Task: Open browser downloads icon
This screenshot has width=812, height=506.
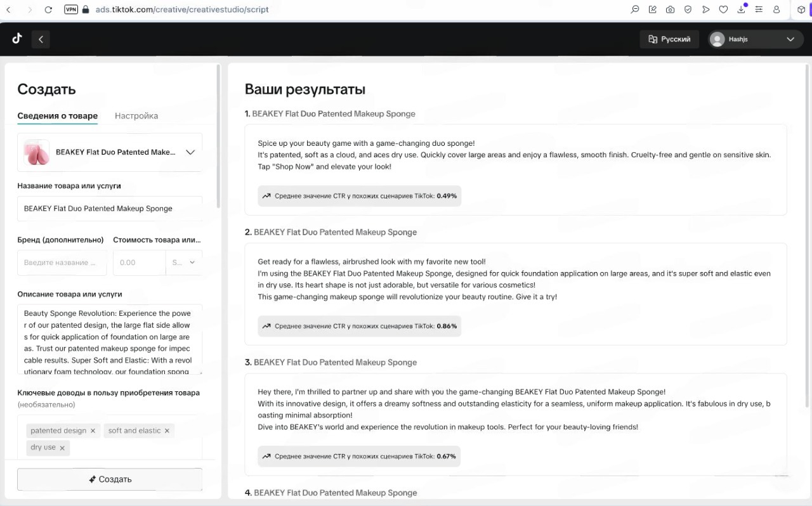Action: pos(742,10)
